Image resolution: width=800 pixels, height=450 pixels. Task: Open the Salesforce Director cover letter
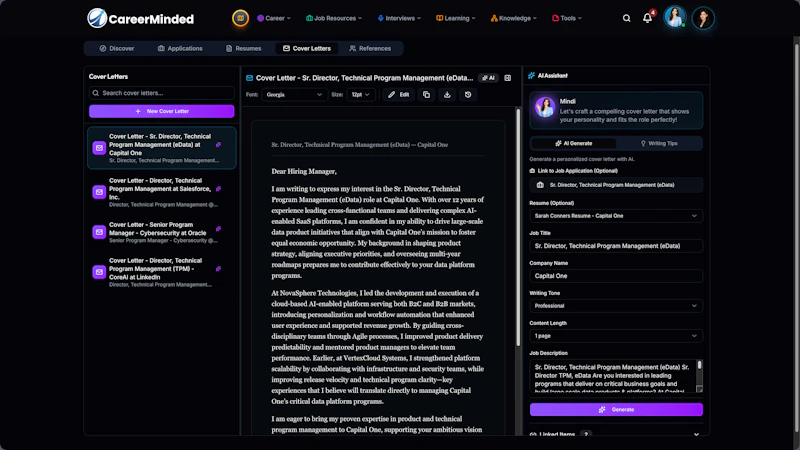tap(162, 192)
